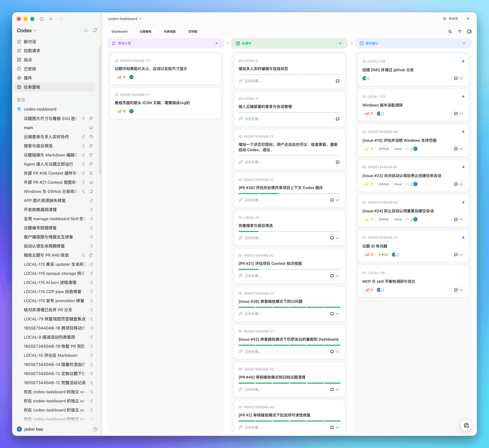Click the plus button beside 自动化

[x=468, y=19]
